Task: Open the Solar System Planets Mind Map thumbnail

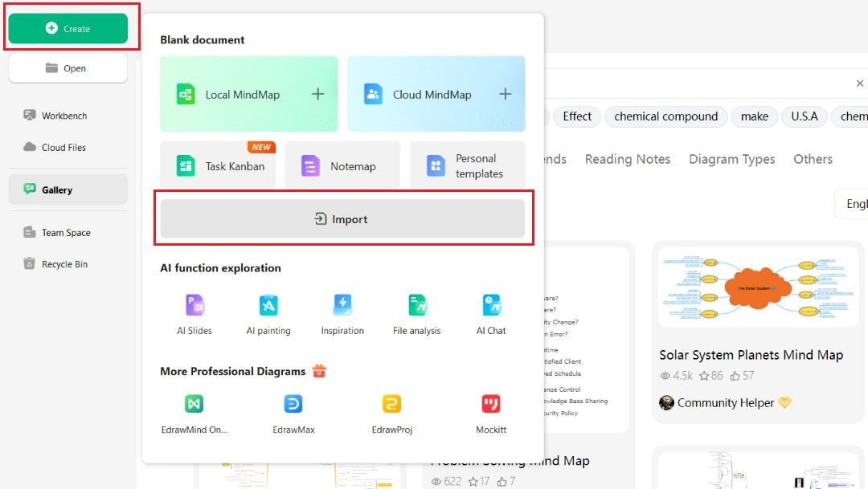Action: (x=758, y=287)
